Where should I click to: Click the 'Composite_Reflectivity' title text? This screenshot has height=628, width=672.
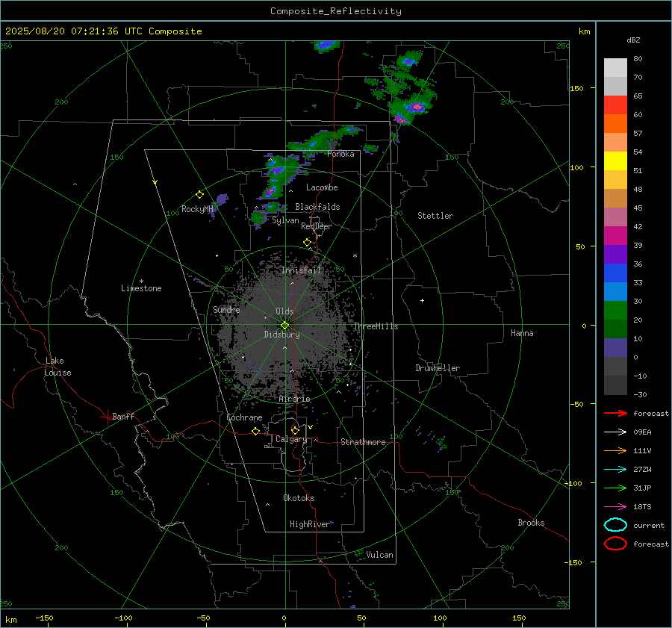336,11
